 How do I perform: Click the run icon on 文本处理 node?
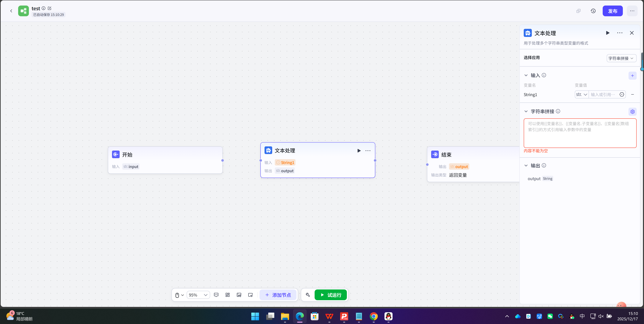pyautogui.click(x=359, y=151)
